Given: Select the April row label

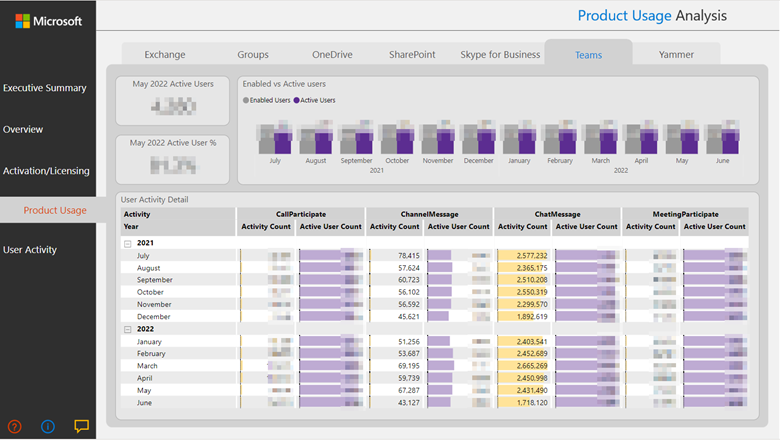Looking at the screenshot, I should (x=144, y=378).
